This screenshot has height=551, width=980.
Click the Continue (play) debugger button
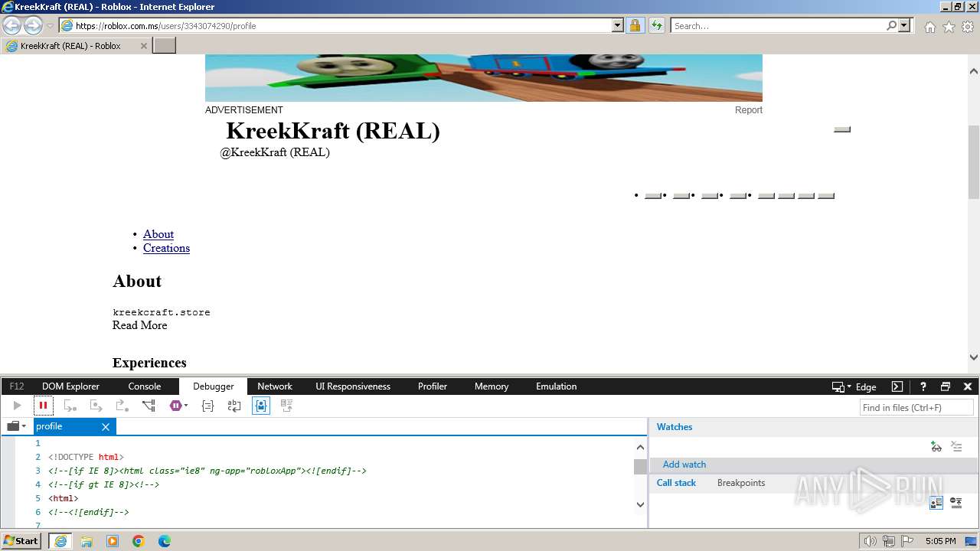(x=17, y=406)
